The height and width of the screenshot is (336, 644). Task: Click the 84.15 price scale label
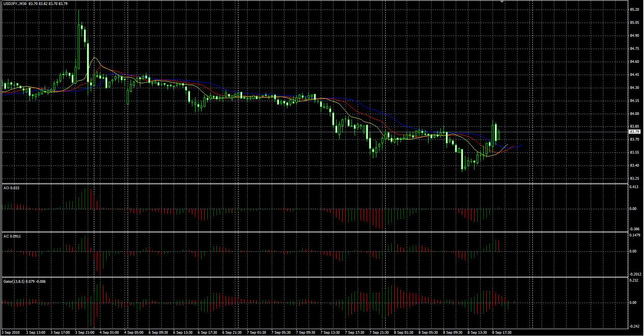(634, 101)
